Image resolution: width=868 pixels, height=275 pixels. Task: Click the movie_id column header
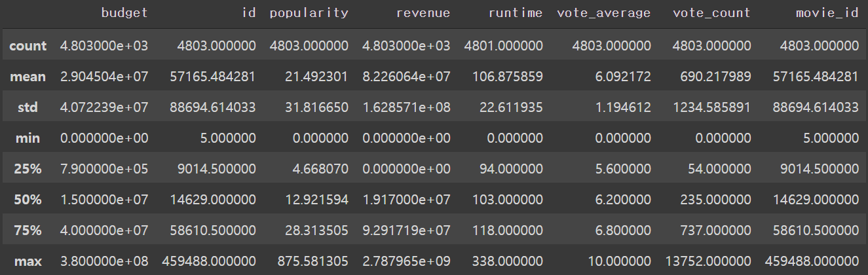coord(827,13)
